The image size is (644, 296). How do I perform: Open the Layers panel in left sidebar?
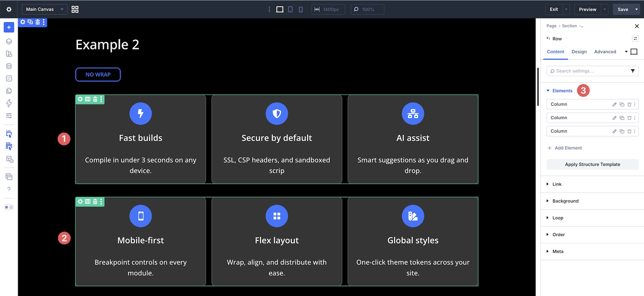(9, 41)
